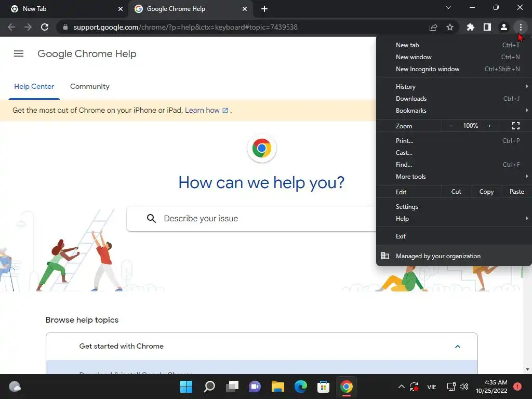The image size is (532, 399).
Task: Choose Print... from the menu
Action: click(454, 140)
